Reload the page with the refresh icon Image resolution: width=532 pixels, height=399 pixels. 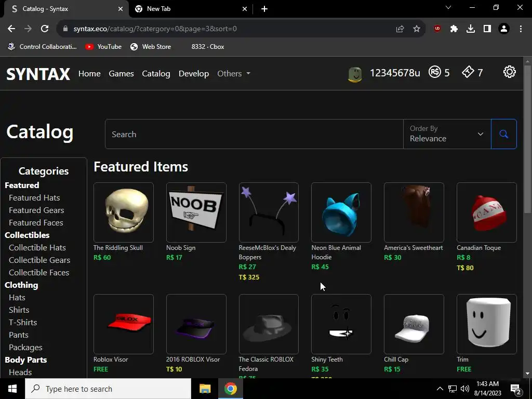pos(45,29)
